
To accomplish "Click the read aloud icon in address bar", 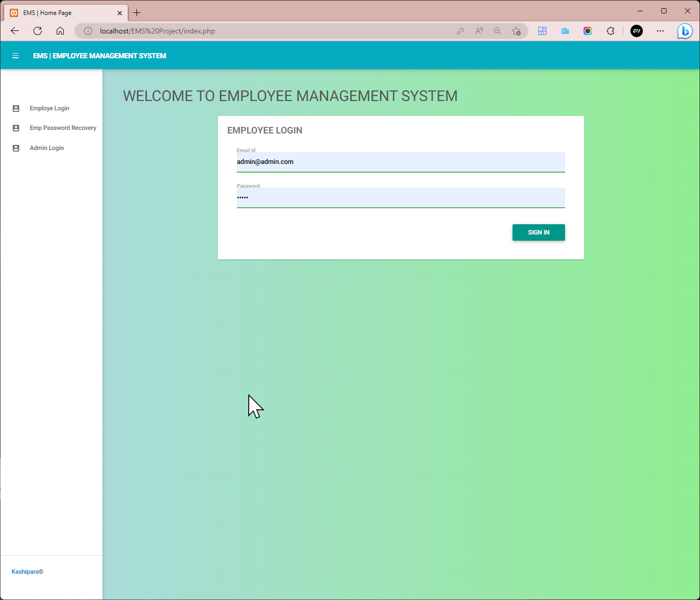I will (479, 31).
